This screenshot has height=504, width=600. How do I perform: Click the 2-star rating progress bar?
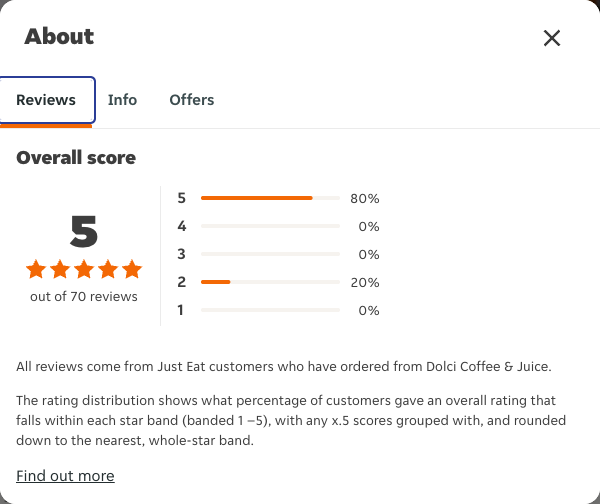[x=270, y=282]
